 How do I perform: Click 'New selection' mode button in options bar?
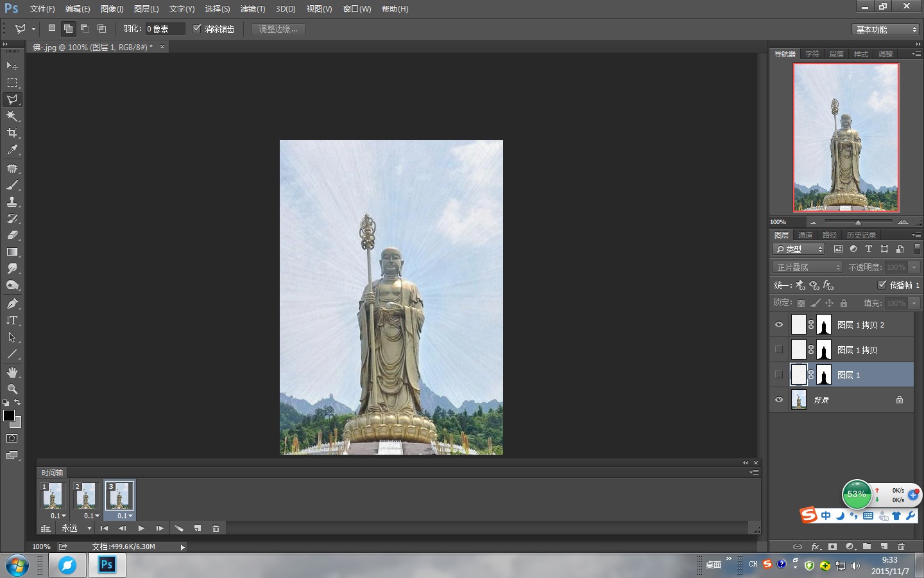[x=52, y=28]
